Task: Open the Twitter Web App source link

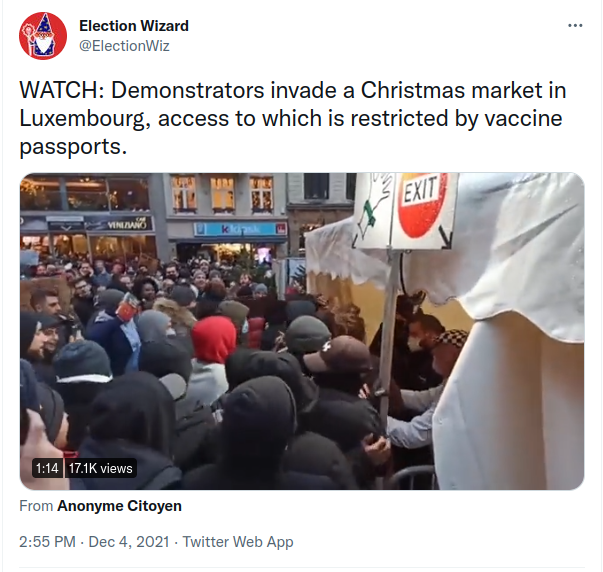Action: click(238, 542)
